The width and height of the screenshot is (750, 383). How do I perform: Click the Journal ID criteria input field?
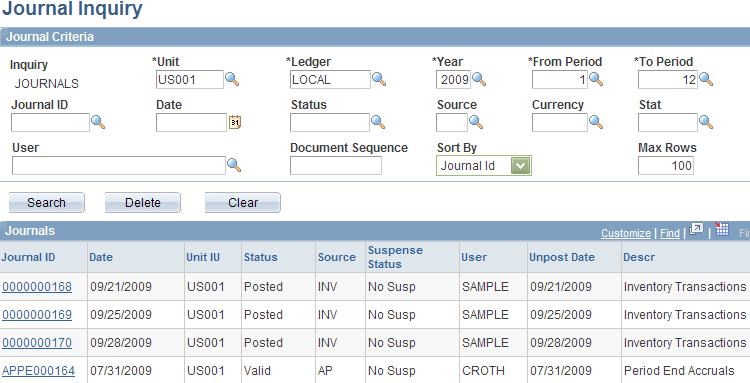click(x=50, y=122)
